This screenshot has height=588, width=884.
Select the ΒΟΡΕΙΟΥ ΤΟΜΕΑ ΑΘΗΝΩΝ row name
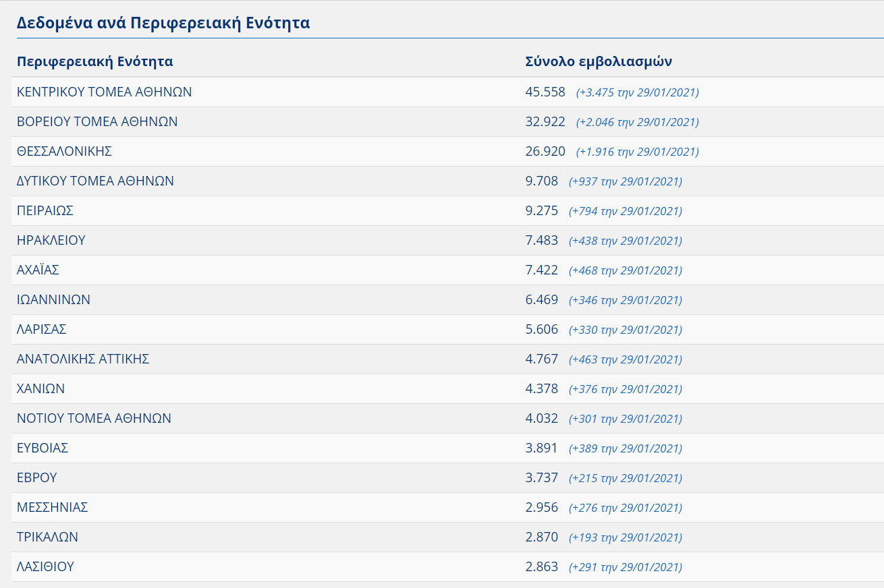pos(97,122)
